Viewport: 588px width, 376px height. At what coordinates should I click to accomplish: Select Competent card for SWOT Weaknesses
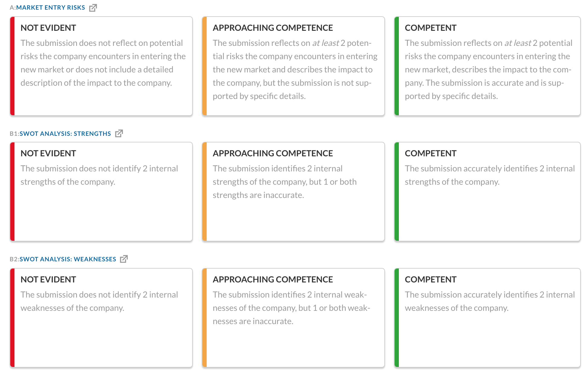pyautogui.click(x=487, y=318)
